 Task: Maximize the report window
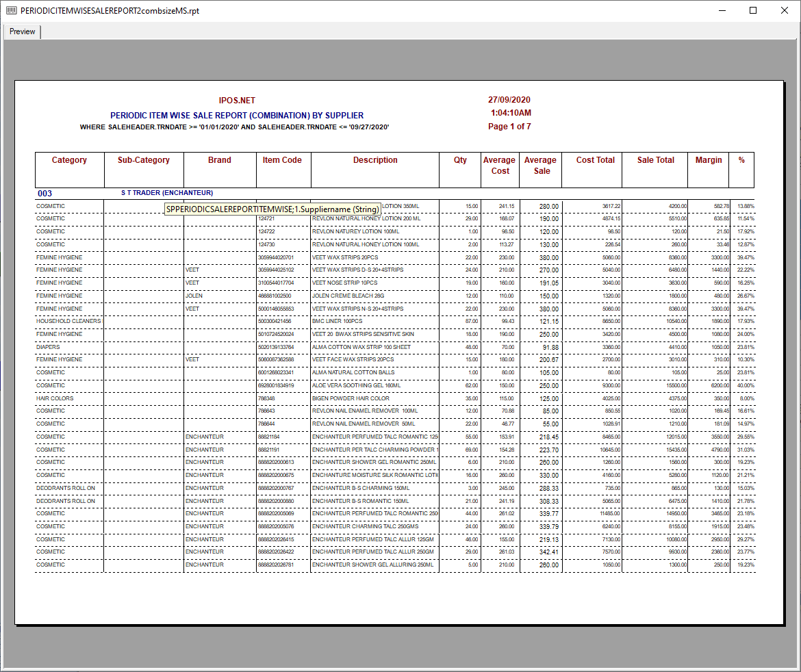click(753, 10)
